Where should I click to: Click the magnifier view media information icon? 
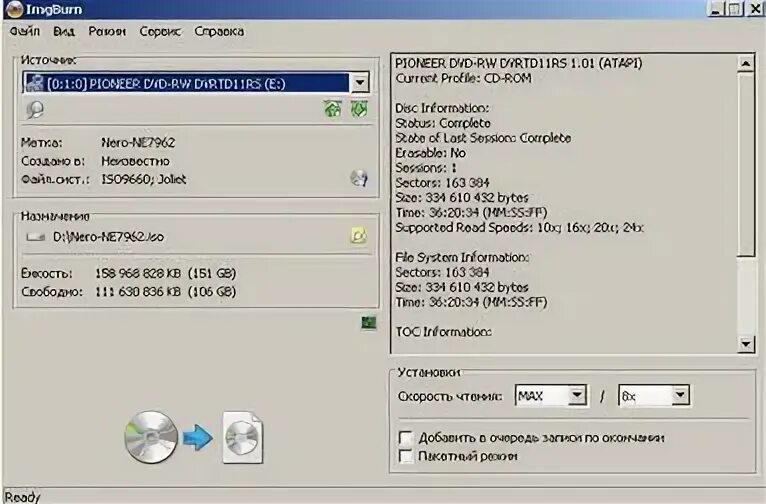tap(35, 109)
